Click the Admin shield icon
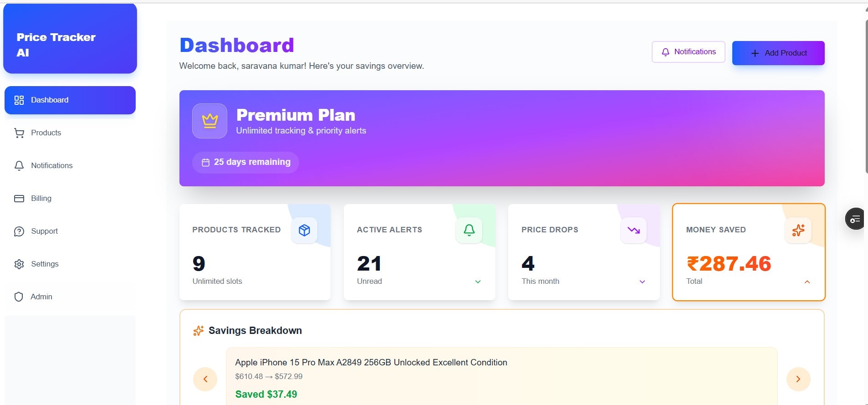 click(x=19, y=297)
